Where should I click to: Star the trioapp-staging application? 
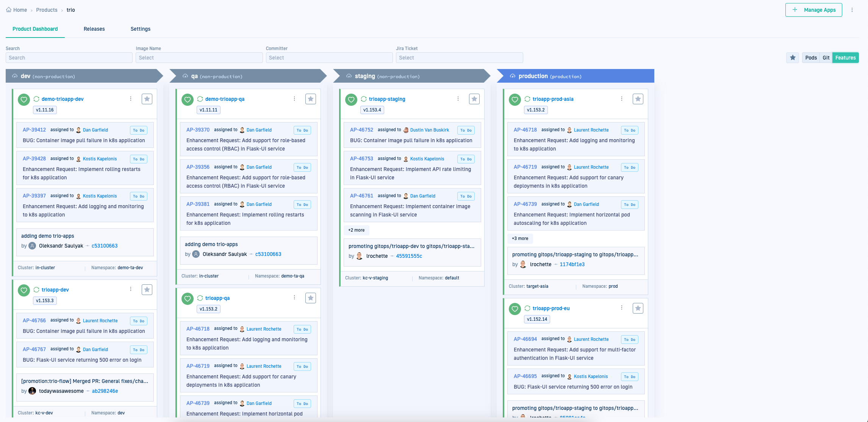click(x=474, y=99)
